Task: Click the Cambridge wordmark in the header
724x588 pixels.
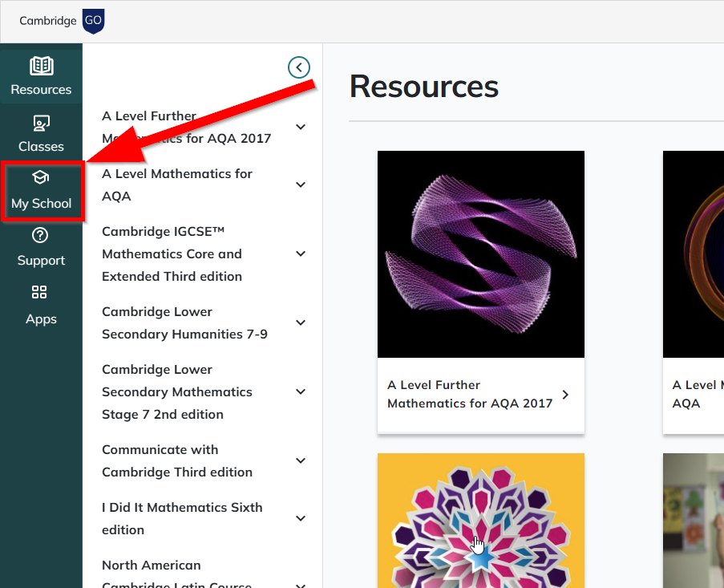Action: (x=48, y=21)
